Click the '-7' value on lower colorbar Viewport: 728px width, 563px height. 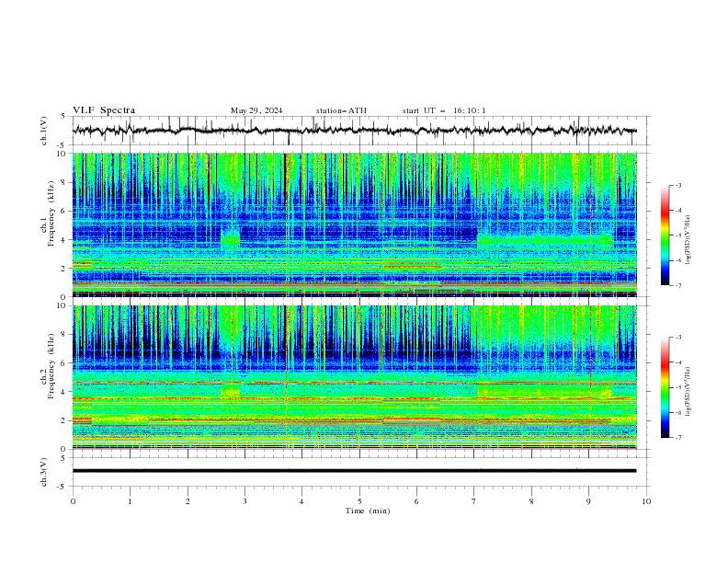[x=678, y=437]
